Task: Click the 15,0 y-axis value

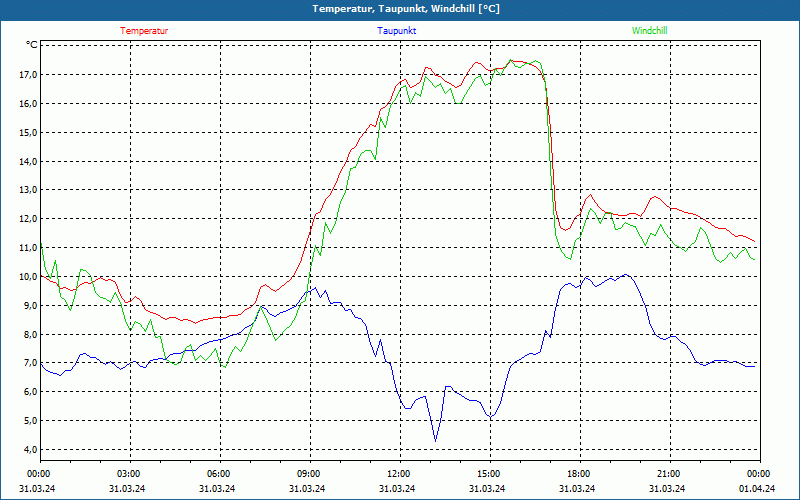Action: (x=29, y=133)
